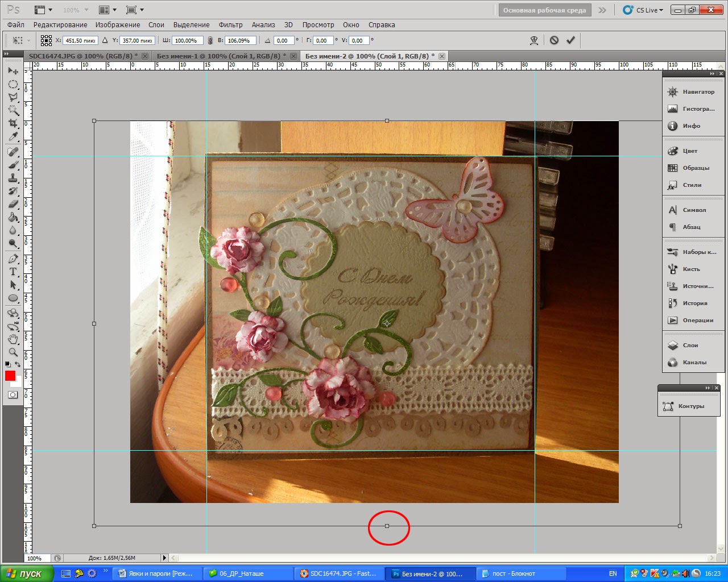Select the Blur tool
This screenshot has width=728, height=582.
click(x=13, y=230)
